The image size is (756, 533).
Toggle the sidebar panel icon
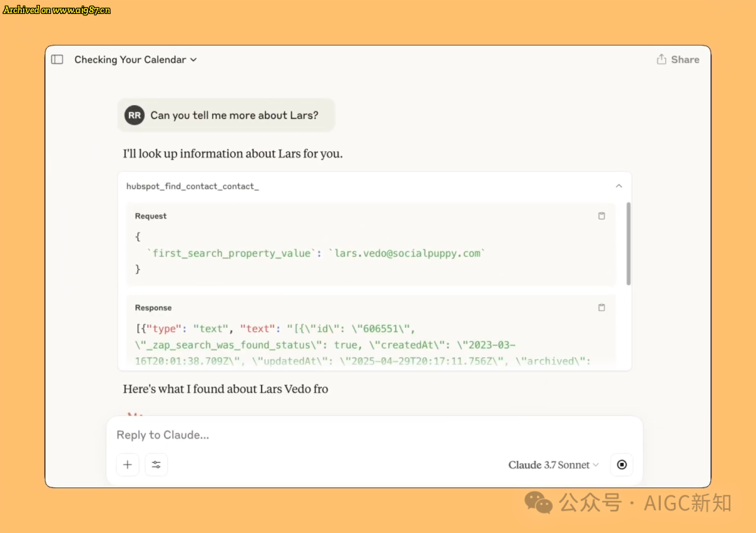[57, 60]
